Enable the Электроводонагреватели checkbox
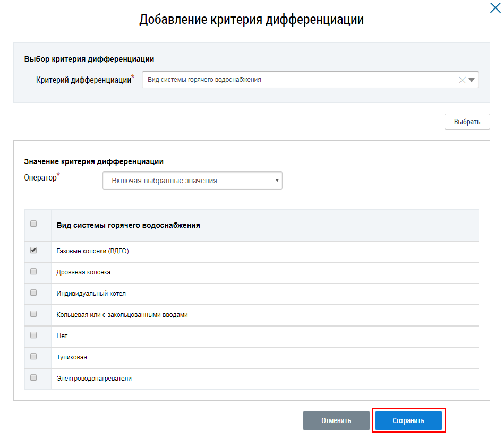504x438 pixels. tap(33, 378)
